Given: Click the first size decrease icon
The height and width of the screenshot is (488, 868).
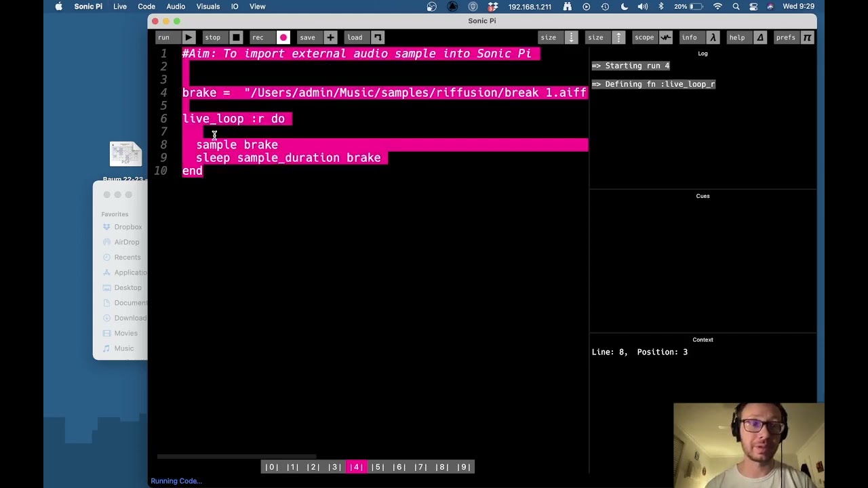Looking at the screenshot, I should pos(571,37).
